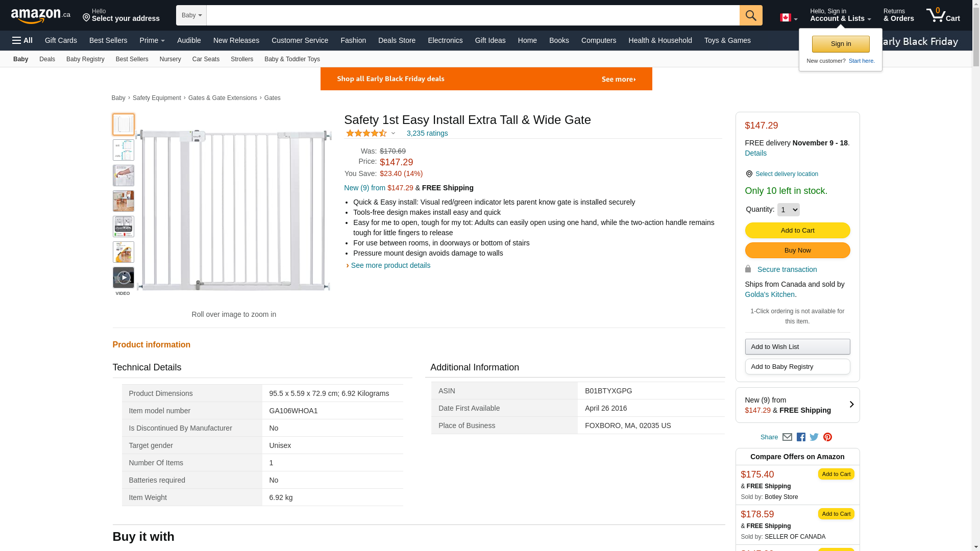Viewport: 980px width, 551px height.
Task: Share on Twitter icon
Action: click(x=814, y=437)
